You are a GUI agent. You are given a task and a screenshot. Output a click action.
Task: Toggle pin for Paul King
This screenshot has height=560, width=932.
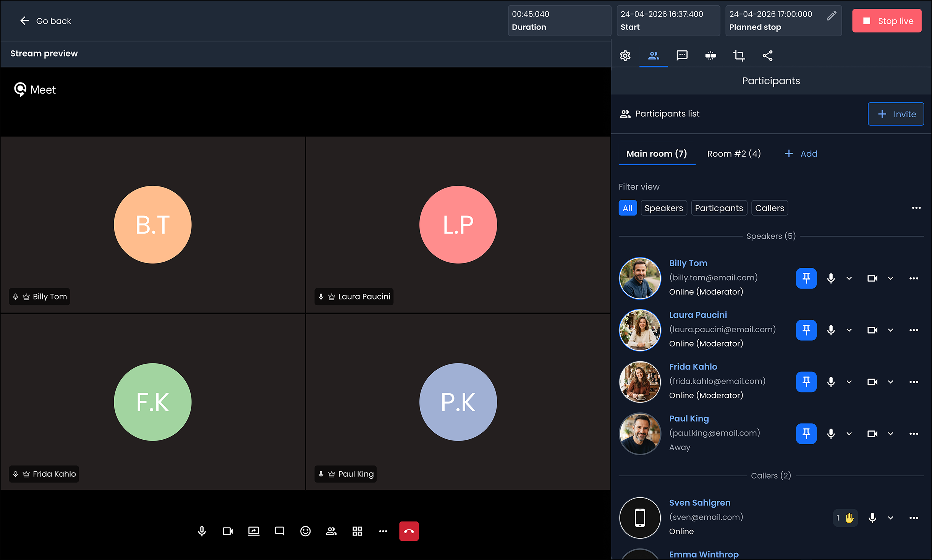pyautogui.click(x=806, y=434)
